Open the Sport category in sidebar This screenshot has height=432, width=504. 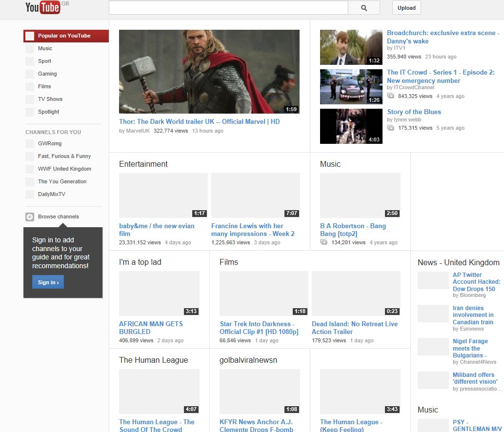pyautogui.click(x=44, y=61)
